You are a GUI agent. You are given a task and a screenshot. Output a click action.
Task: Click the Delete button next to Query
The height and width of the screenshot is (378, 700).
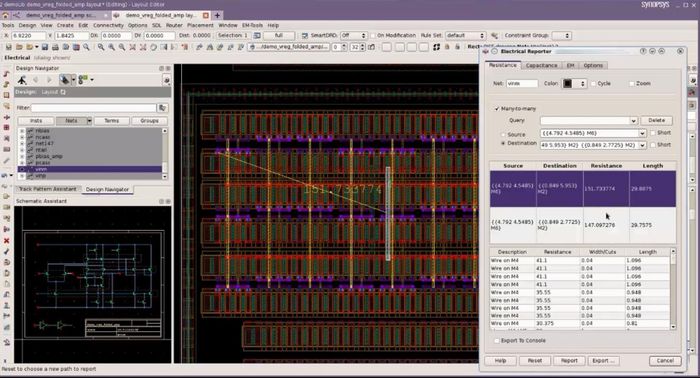656,120
